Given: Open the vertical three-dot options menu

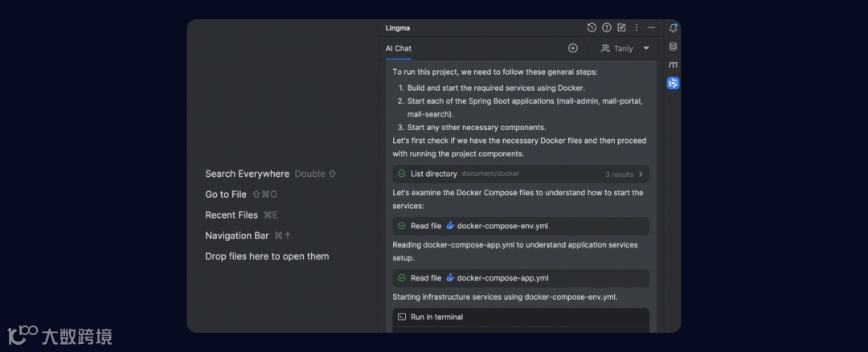Looking at the screenshot, I should 637,27.
